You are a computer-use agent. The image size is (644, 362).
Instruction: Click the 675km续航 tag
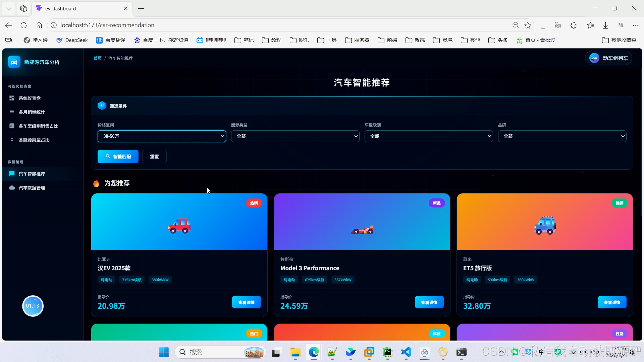click(315, 280)
